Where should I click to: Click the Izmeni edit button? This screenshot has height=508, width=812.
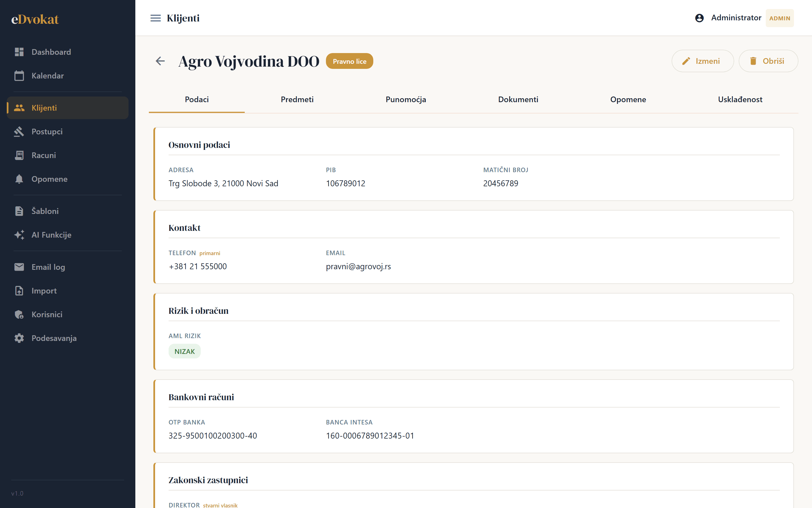pyautogui.click(x=703, y=61)
